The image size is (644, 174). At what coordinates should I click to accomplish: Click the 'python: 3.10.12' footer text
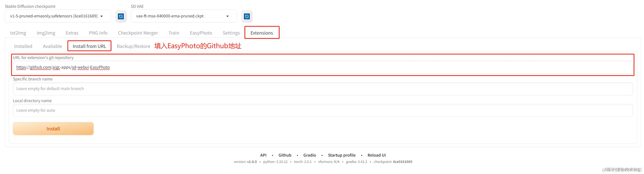click(275, 162)
